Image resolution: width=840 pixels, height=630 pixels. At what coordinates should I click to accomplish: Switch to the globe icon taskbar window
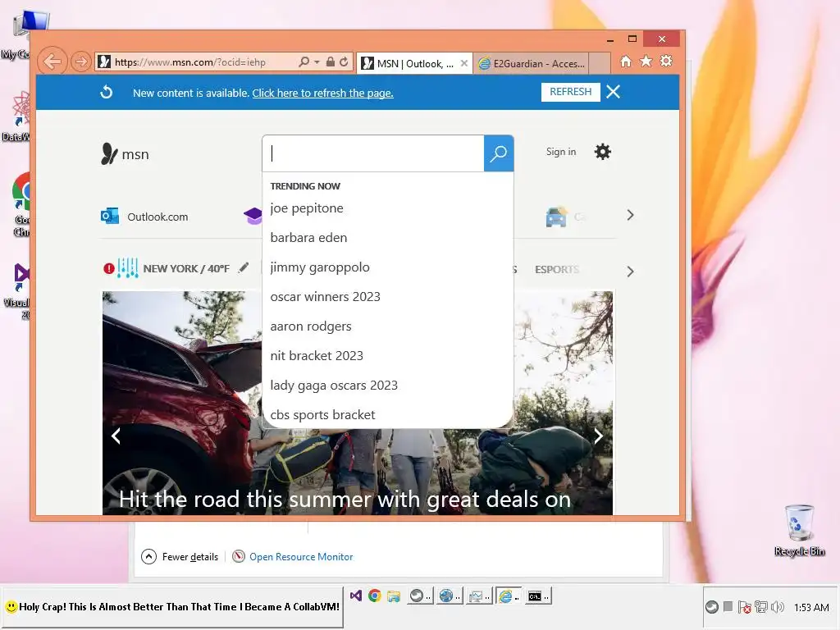coord(449,596)
